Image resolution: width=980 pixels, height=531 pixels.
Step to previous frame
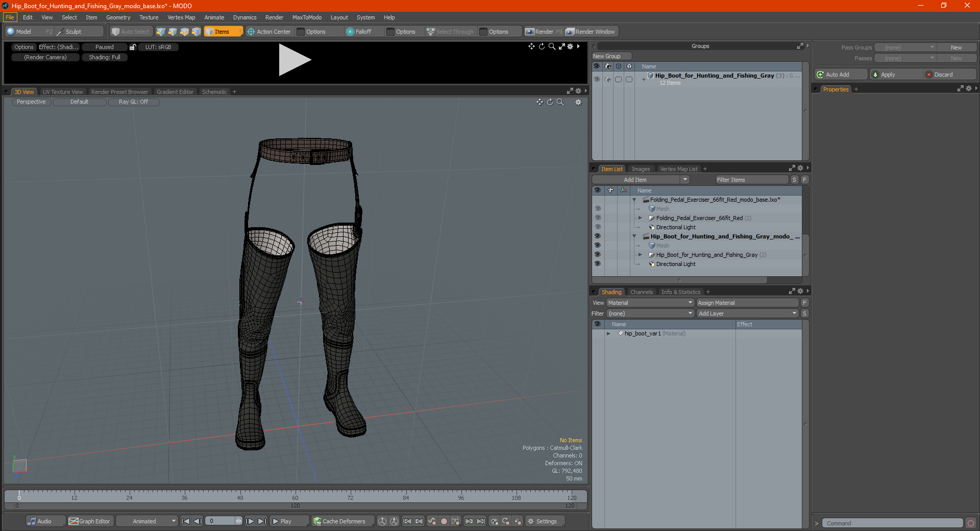(x=198, y=521)
